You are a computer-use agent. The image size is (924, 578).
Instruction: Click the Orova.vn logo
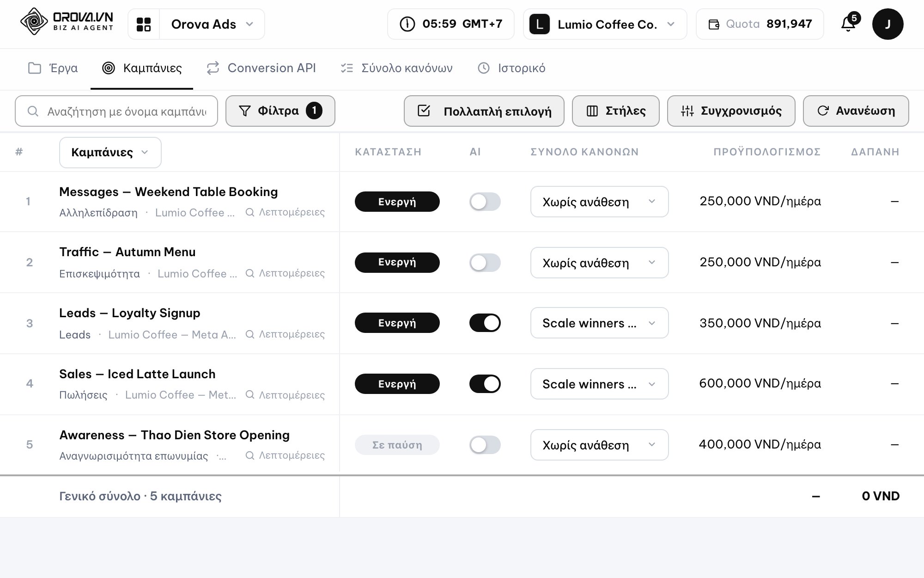[x=67, y=22]
